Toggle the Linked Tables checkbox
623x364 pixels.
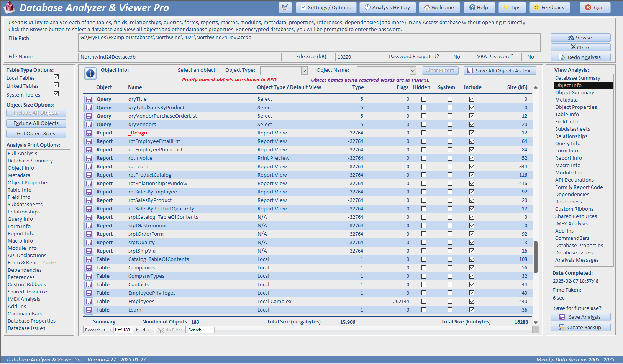coord(56,85)
